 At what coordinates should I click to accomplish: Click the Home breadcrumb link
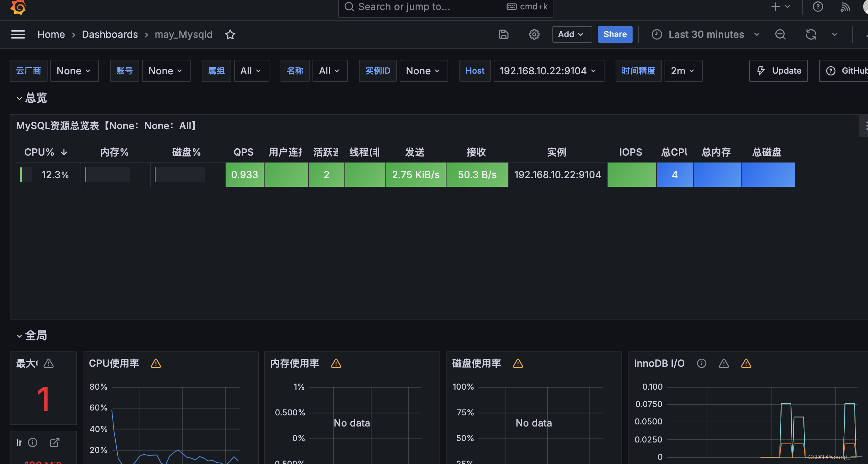[51, 34]
